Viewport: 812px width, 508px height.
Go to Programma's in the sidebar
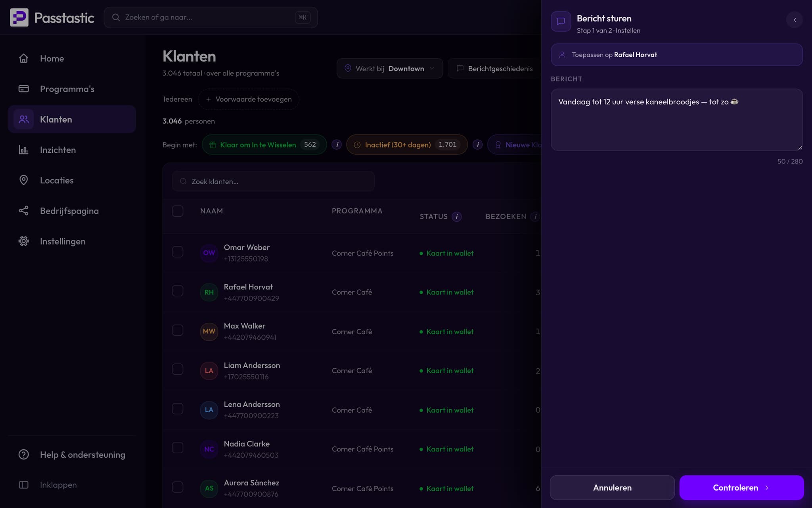[x=72, y=89]
